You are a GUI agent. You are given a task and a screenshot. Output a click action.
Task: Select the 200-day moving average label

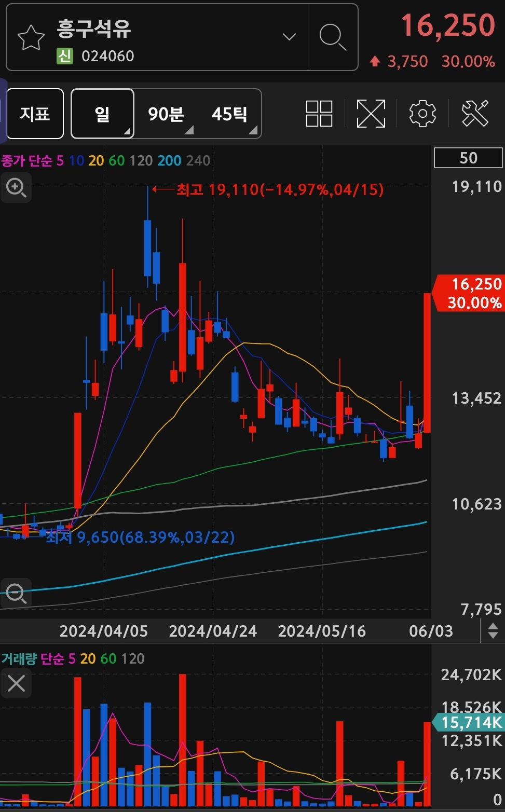[x=169, y=161]
